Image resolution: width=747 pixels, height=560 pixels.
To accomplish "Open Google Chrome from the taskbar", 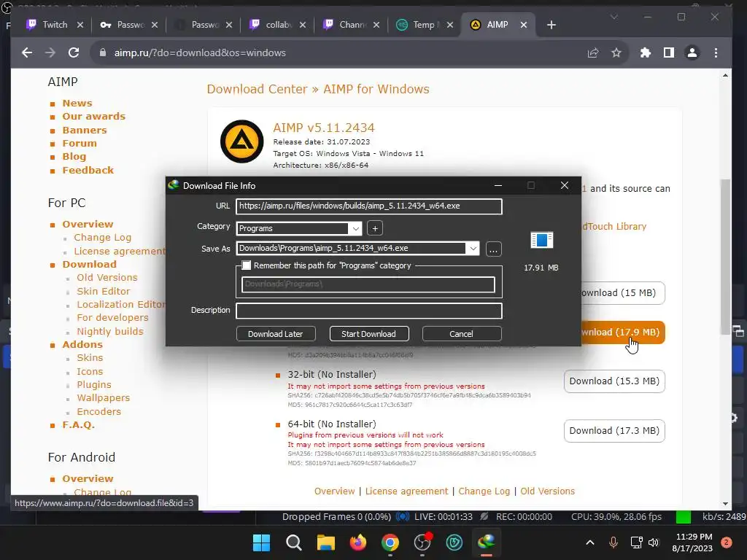I will [390, 542].
